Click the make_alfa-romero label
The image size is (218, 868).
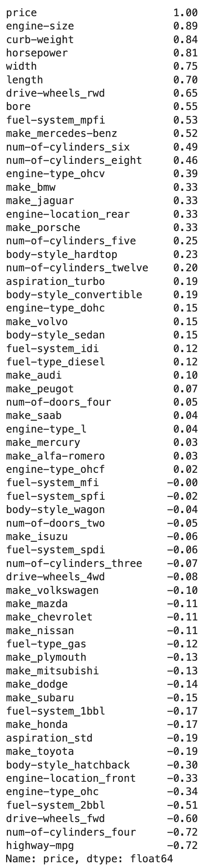point(55,456)
